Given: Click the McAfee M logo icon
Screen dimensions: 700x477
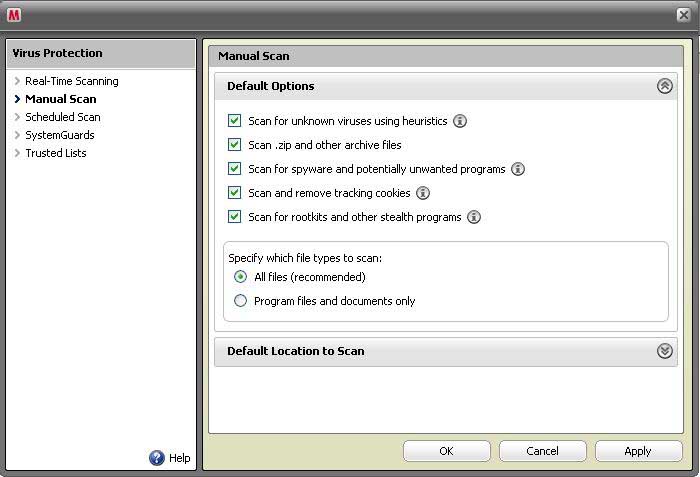Looking at the screenshot, I should coord(14,15).
